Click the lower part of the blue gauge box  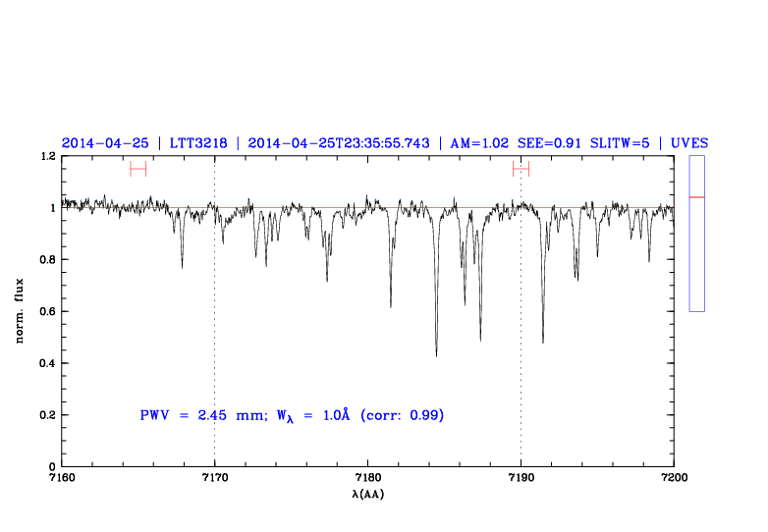click(x=697, y=275)
